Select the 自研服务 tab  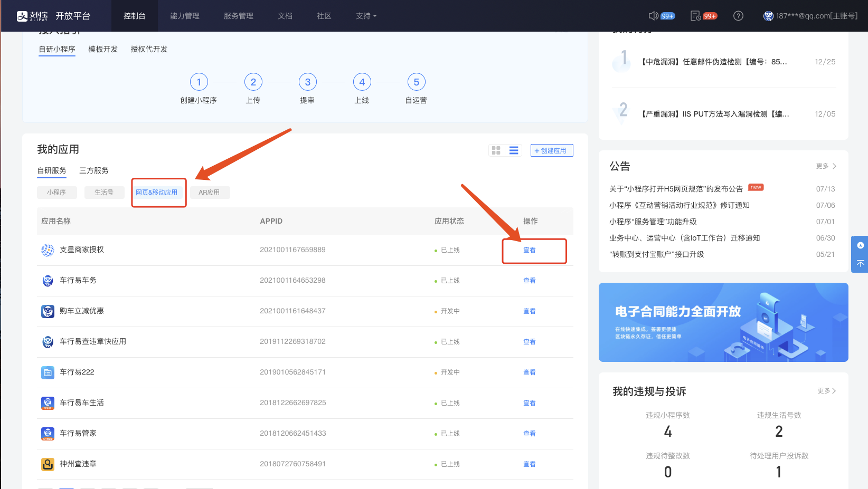52,170
